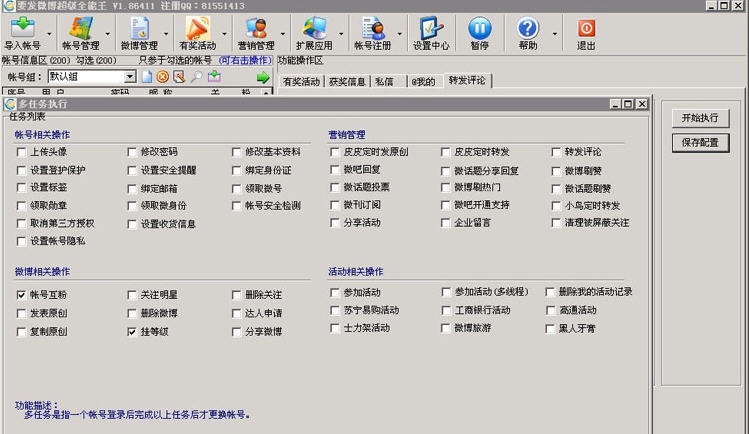Enable the 删除我的活动记录 checkbox
Image resolution: width=749 pixels, height=434 pixels.
point(550,292)
